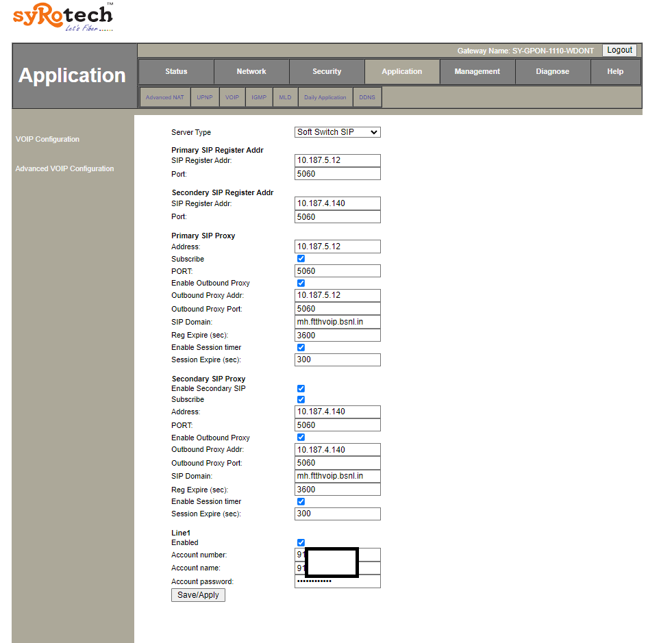Click the Syrotech logo

point(62,18)
